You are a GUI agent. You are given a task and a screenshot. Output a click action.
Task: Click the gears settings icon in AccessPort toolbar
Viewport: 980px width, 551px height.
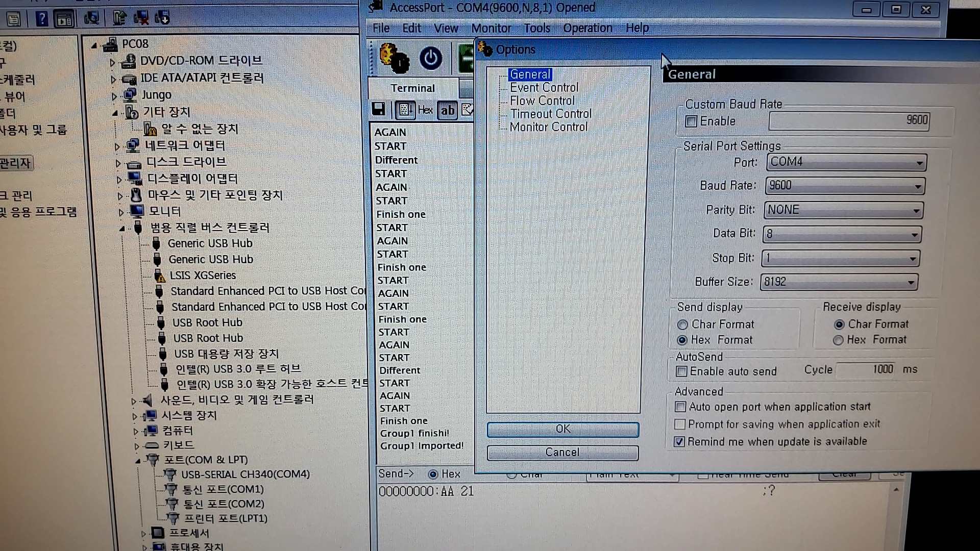(394, 58)
